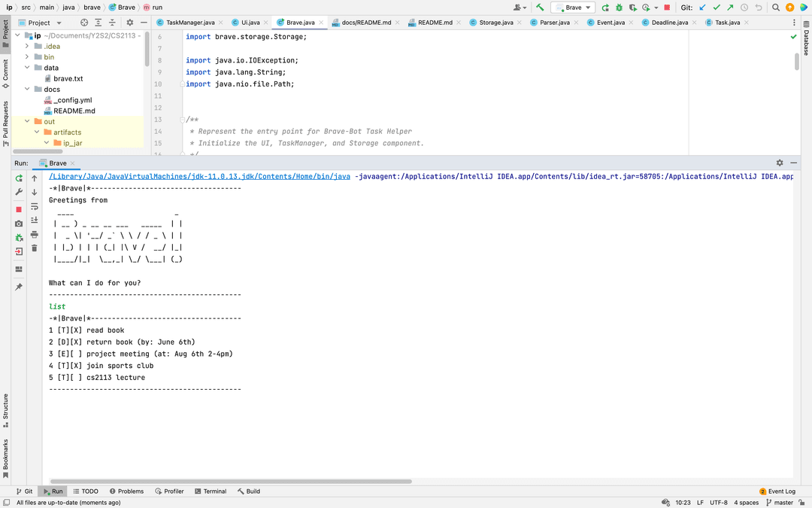Toggle soft-wrap in the Run console
812x508 pixels.
tap(35, 205)
